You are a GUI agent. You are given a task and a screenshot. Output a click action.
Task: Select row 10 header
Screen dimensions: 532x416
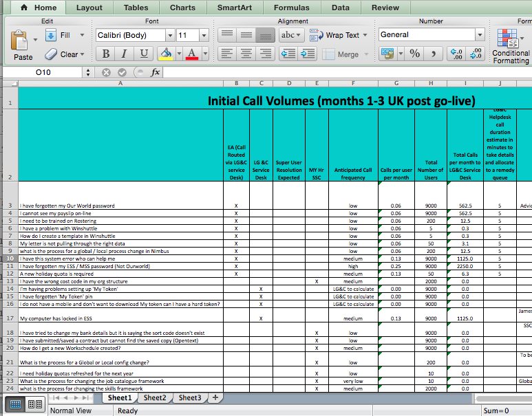pyautogui.click(x=10, y=259)
